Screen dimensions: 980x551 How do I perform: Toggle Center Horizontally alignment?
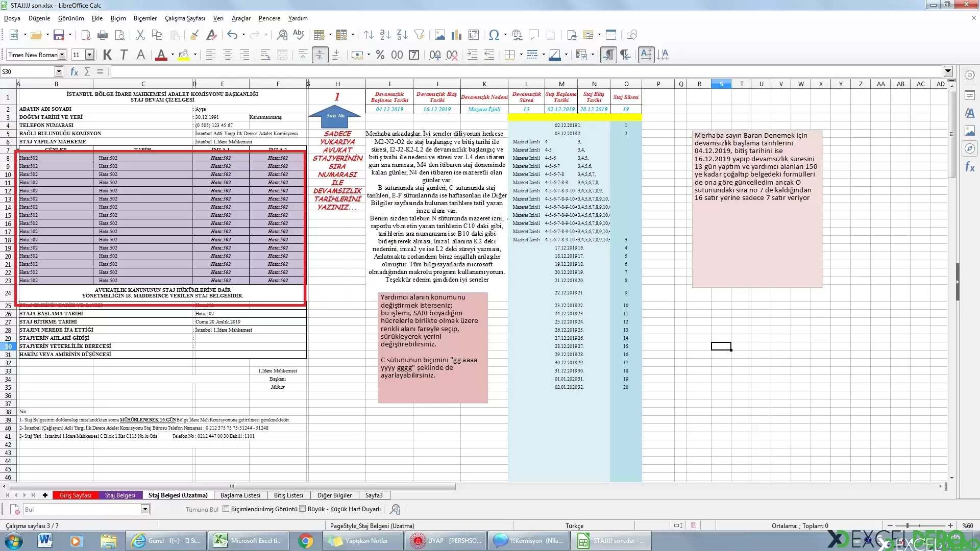[228, 55]
